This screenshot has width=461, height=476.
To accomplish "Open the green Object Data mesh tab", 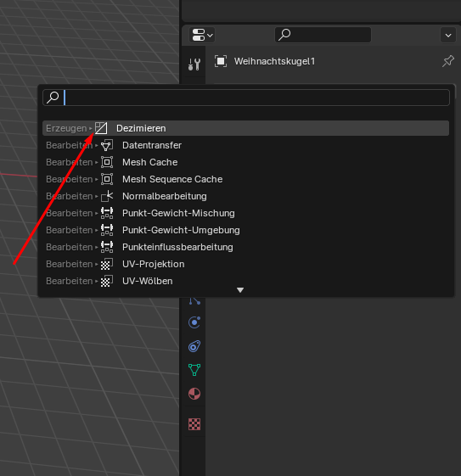I will point(194,370).
